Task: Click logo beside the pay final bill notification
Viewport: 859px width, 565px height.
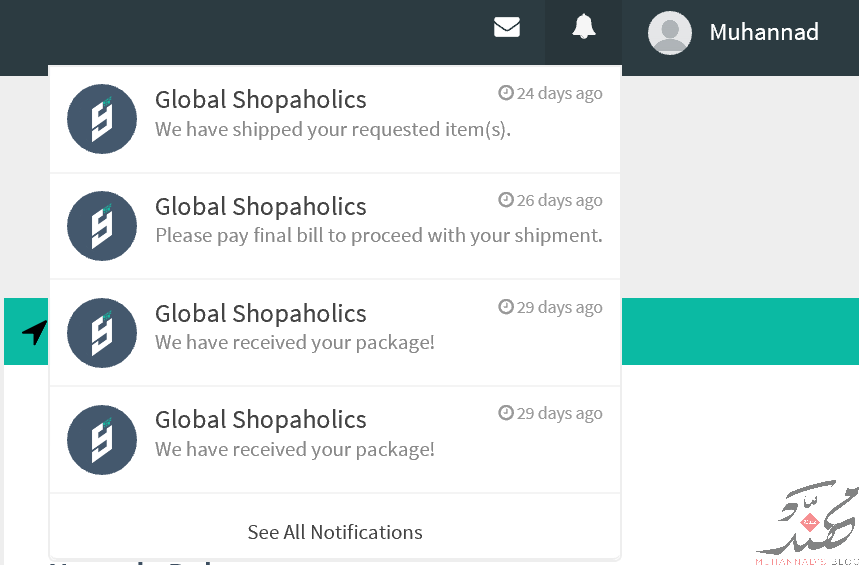Action: 102,226
